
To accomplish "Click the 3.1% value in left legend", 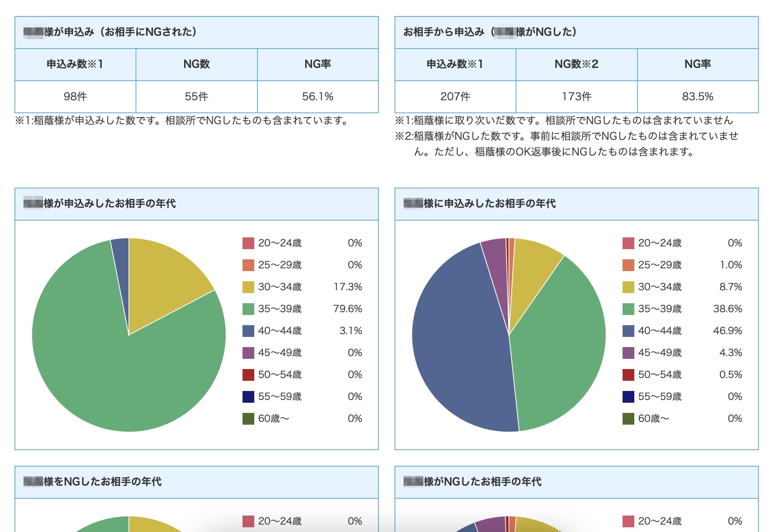I will tap(351, 331).
